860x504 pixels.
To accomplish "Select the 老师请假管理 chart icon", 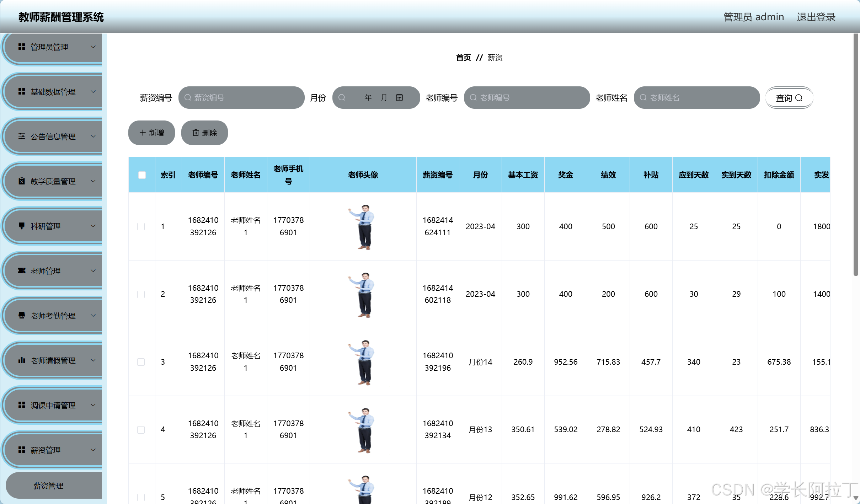I will pyautogui.click(x=21, y=360).
